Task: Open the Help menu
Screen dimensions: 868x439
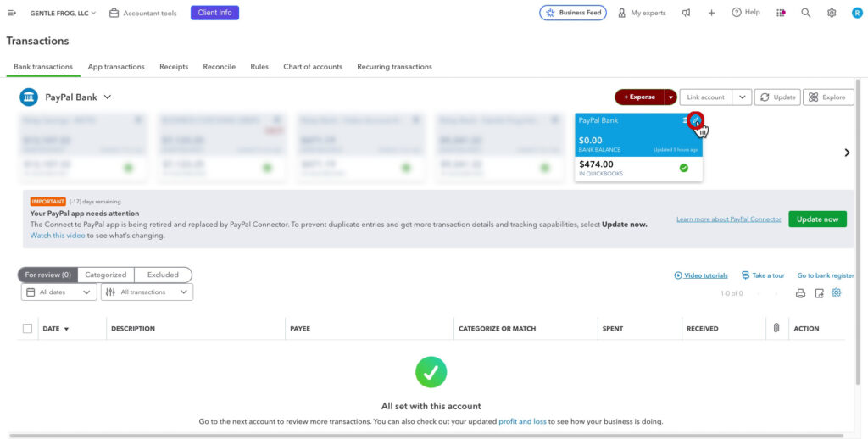Action: click(x=746, y=13)
